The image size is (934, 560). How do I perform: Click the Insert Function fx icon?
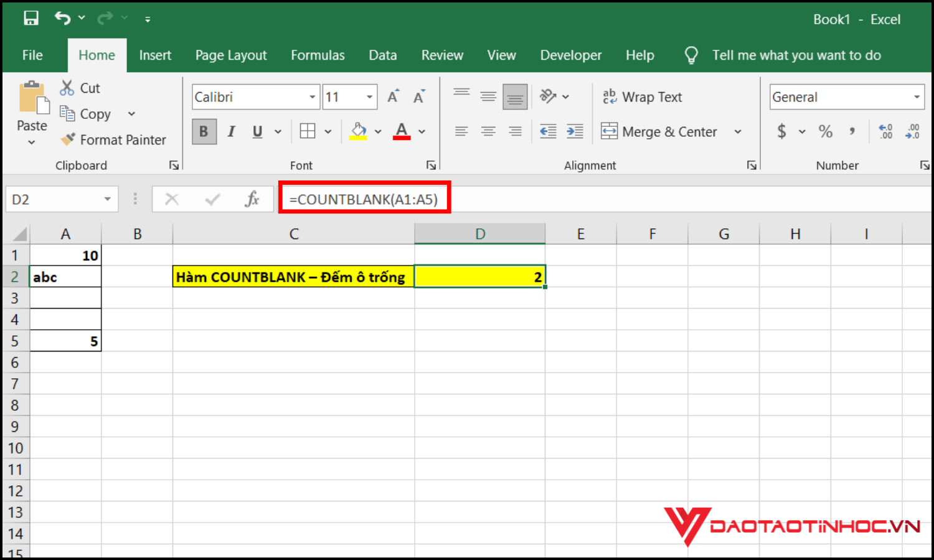tap(252, 199)
